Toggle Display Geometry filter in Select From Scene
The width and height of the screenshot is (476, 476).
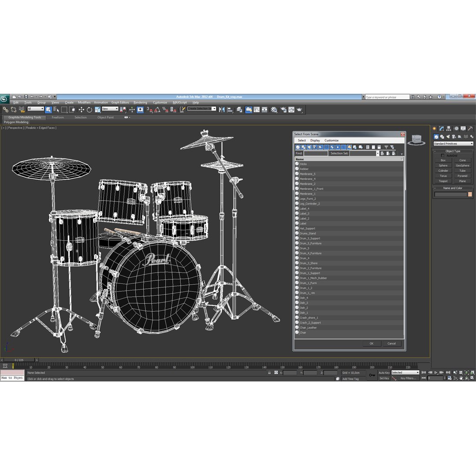click(298, 147)
